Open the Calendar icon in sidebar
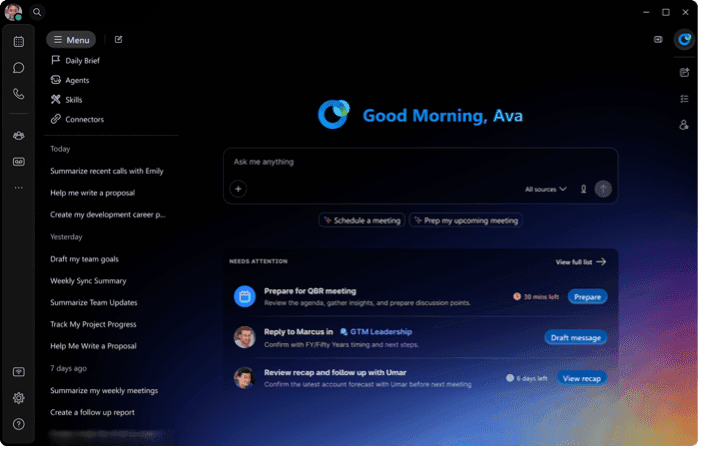The image size is (702, 449). 18,42
